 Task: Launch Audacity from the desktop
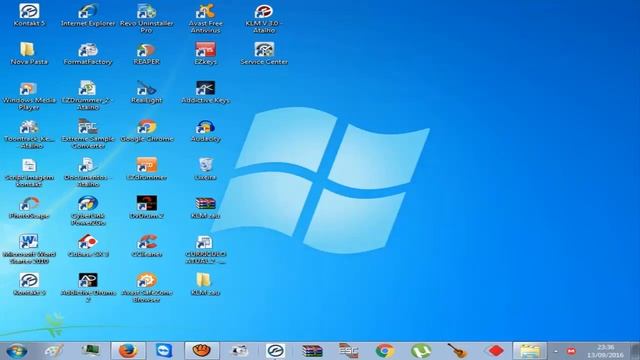(205, 131)
